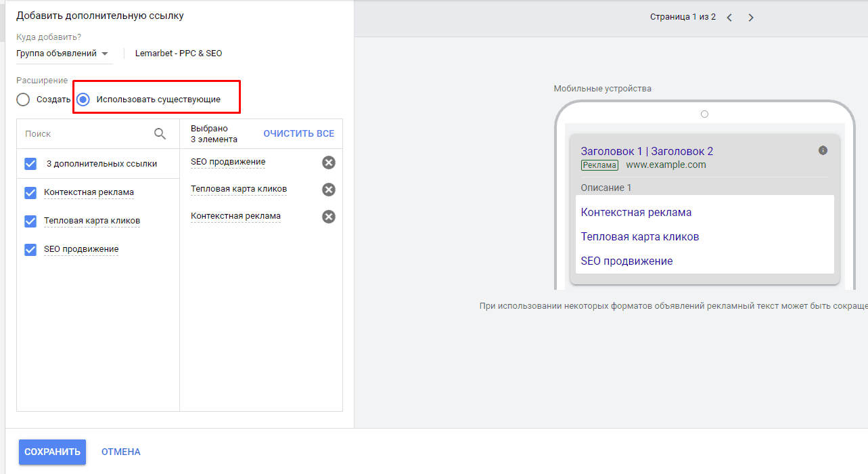This screenshot has width=868, height=474.
Task: Uncheck "3 дополнительных ссылки"
Action: tap(30, 163)
